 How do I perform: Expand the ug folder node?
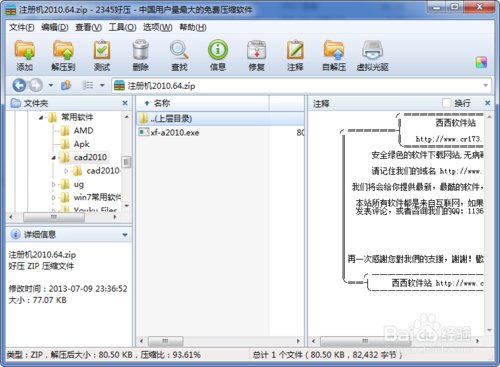pos(54,184)
